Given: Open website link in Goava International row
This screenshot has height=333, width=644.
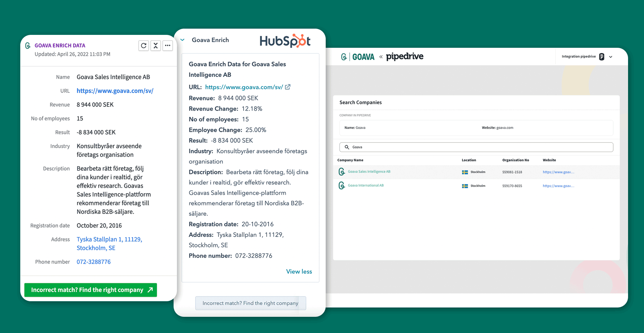Looking at the screenshot, I should coord(558,186).
